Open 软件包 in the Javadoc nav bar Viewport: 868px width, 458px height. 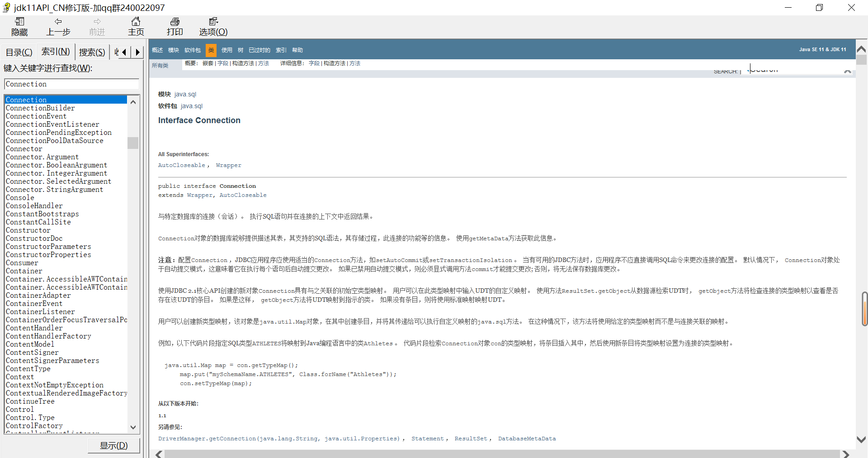pos(193,50)
